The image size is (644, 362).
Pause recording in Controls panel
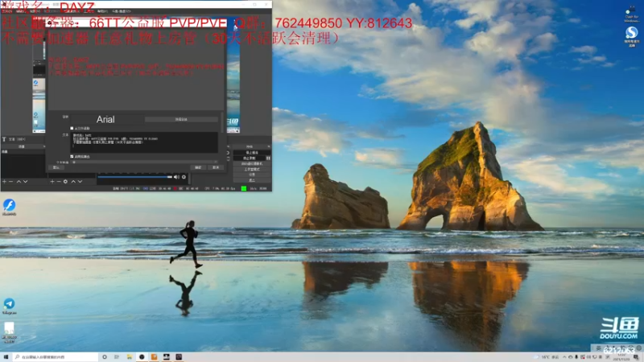[268, 158]
